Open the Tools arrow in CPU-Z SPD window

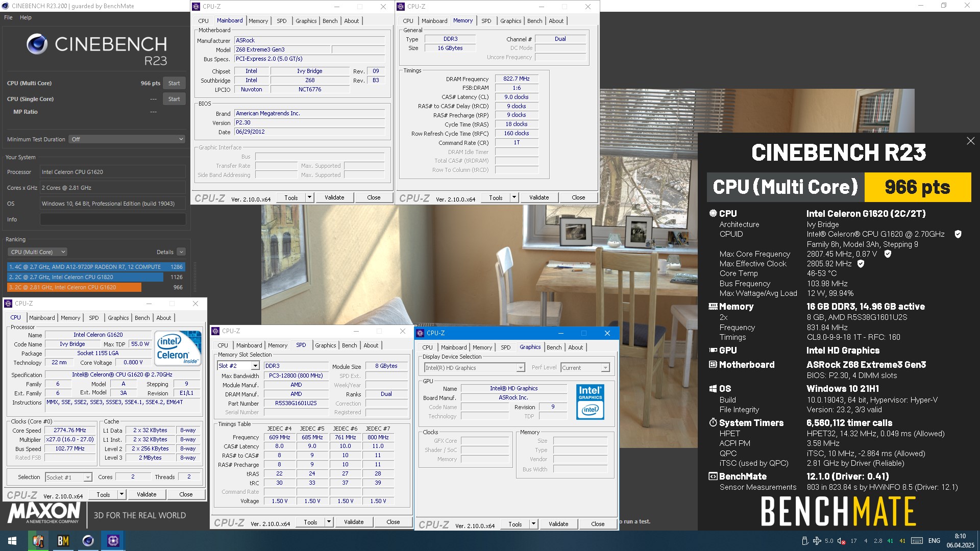pyautogui.click(x=329, y=522)
